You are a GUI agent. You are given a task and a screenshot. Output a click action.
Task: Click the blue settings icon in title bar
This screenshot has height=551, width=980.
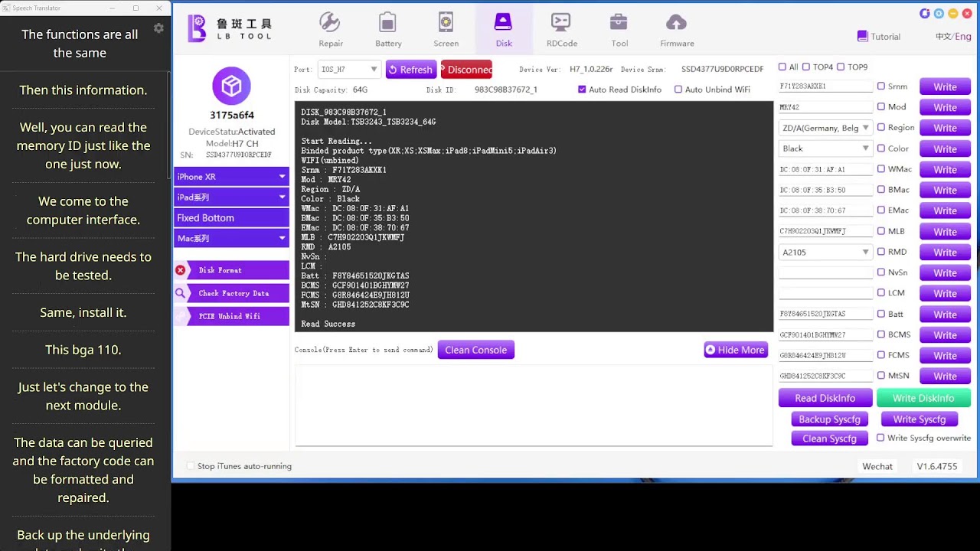[x=939, y=13]
